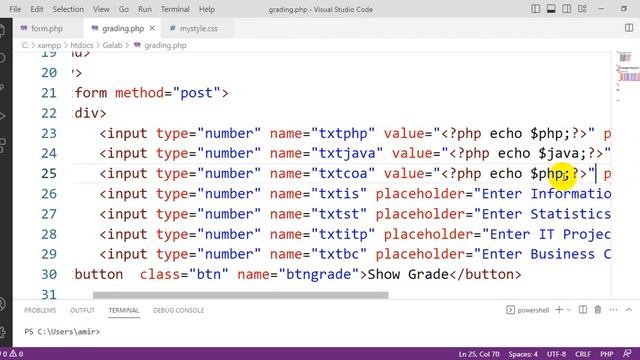
Task: Open Extensions activity bar icon
Action: pyautogui.click(x=2, y=145)
